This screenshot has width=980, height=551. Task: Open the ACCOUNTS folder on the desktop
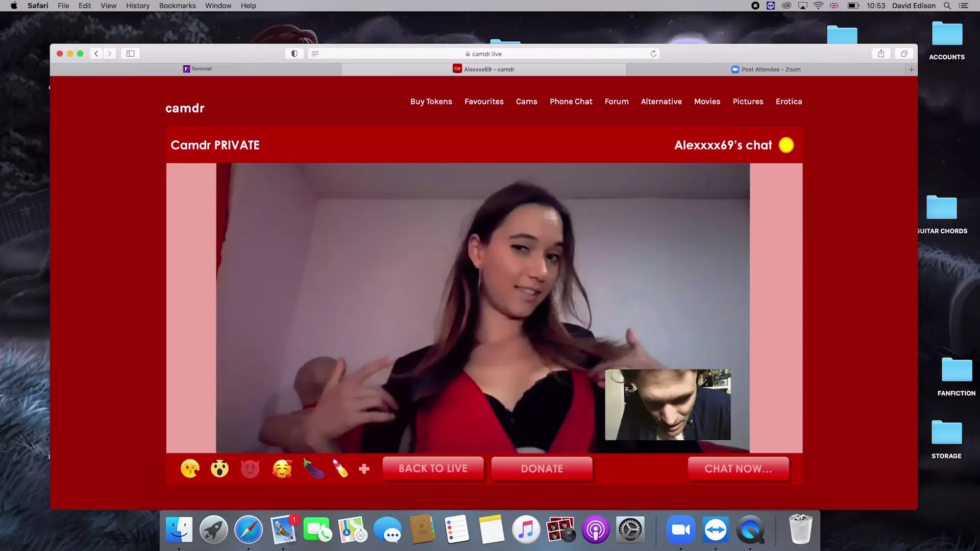point(947,41)
